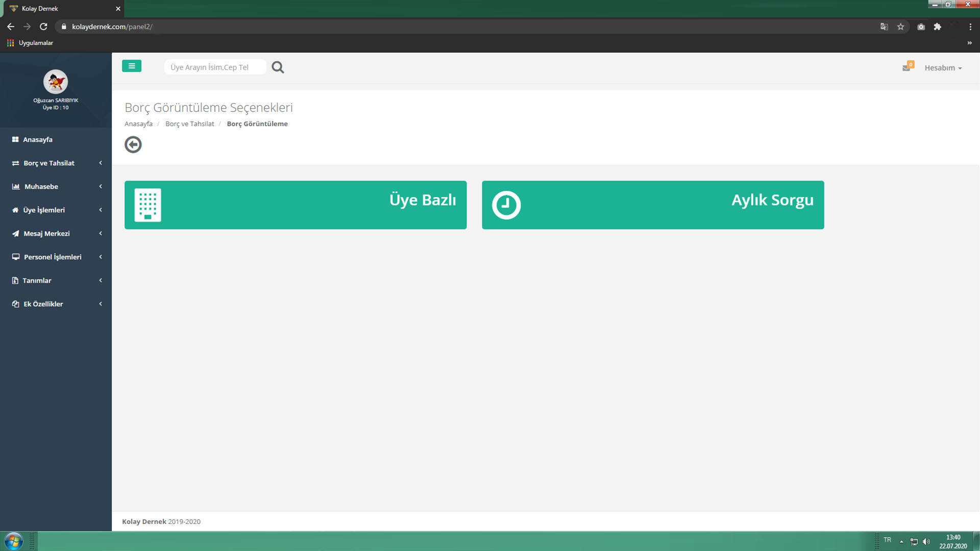The height and width of the screenshot is (551, 980).
Task: Click the building icon on Üye Bazlı card
Action: point(148,205)
